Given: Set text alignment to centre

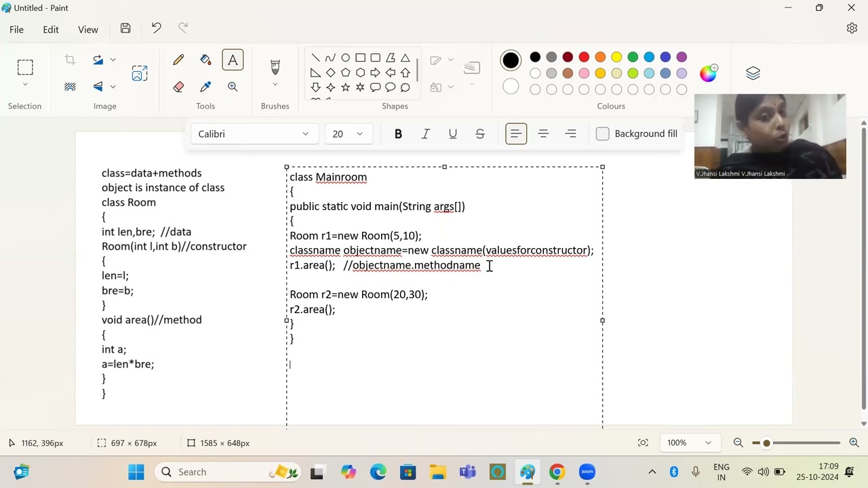Looking at the screenshot, I should pyautogui.click(x=543, y=134).
